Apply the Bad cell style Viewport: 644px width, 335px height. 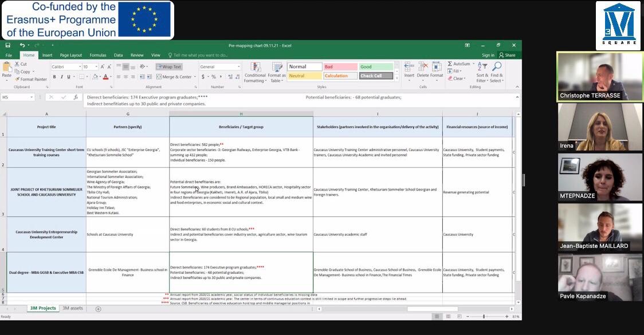[340, 66]
